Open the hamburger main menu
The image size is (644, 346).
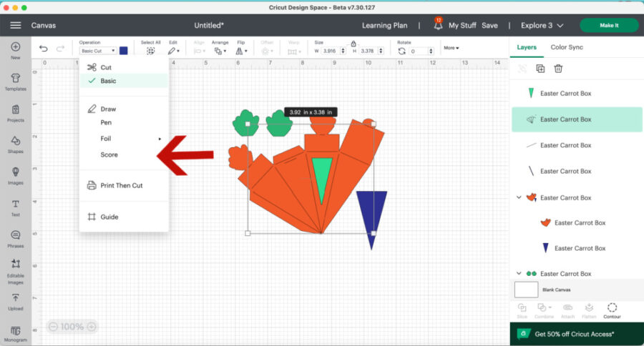(15, 26)
